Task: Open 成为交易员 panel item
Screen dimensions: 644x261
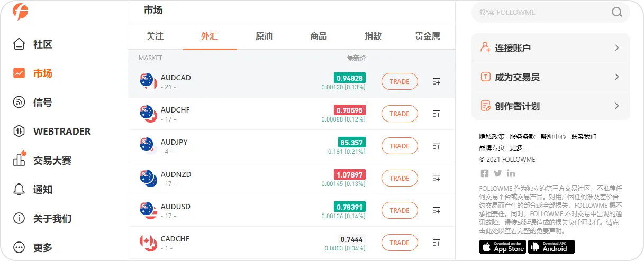Action: pos(551,77)
